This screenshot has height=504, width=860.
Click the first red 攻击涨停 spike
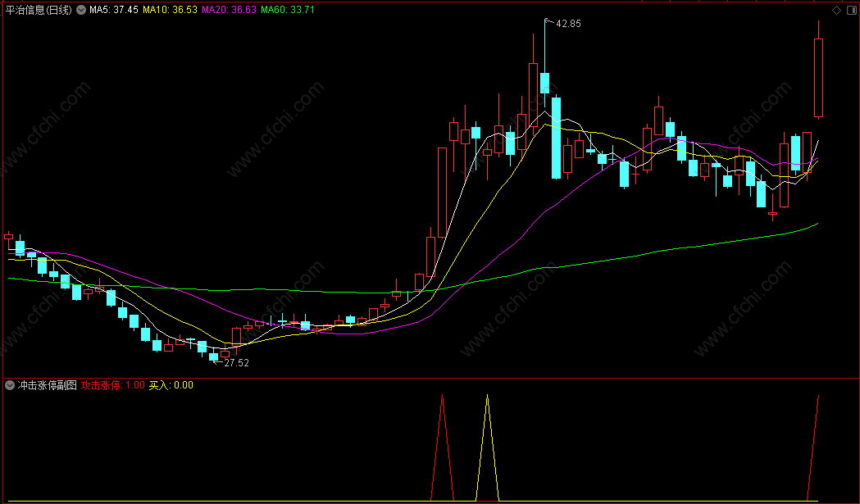[x=442, y=447]
